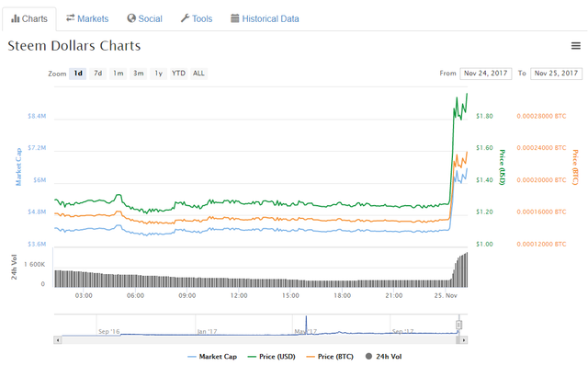Click the 03:00 time axis label
588x366 pixels.
coord(84,296)
